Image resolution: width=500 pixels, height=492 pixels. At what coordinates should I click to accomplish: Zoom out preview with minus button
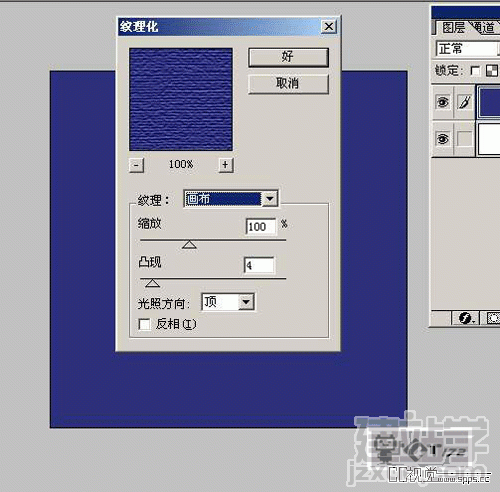point(136,165)
